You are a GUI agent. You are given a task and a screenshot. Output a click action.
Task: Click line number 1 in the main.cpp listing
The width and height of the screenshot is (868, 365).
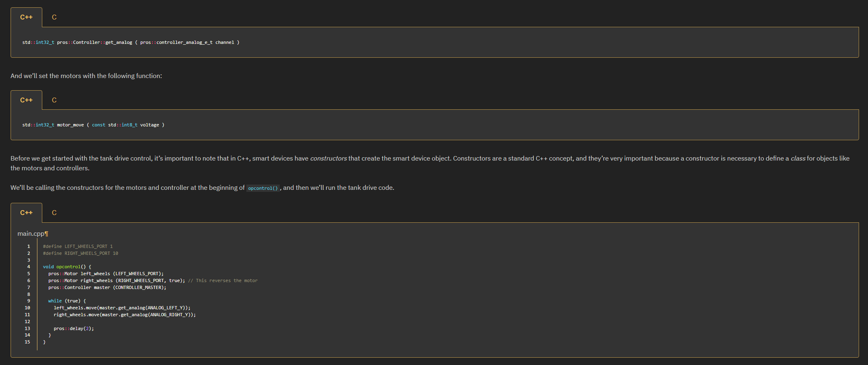tap(28, 246)
